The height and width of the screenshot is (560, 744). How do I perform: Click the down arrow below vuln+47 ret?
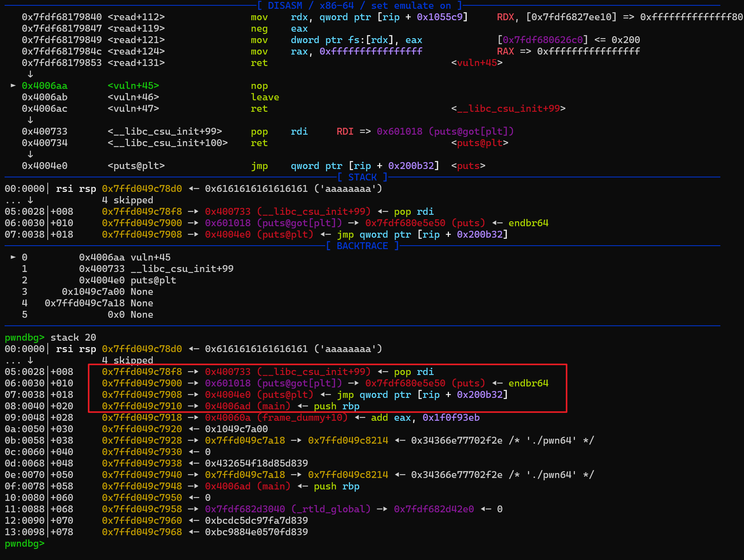[x=30, y=120]
